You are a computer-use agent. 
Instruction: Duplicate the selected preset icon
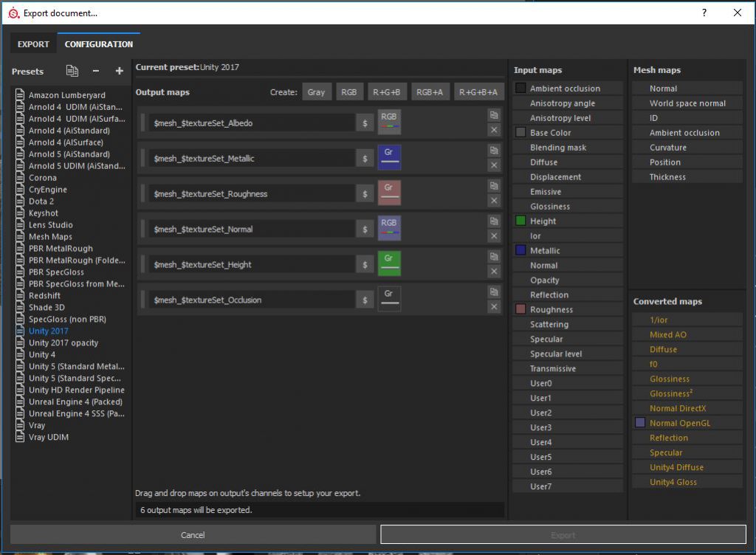tap(72, 71)
